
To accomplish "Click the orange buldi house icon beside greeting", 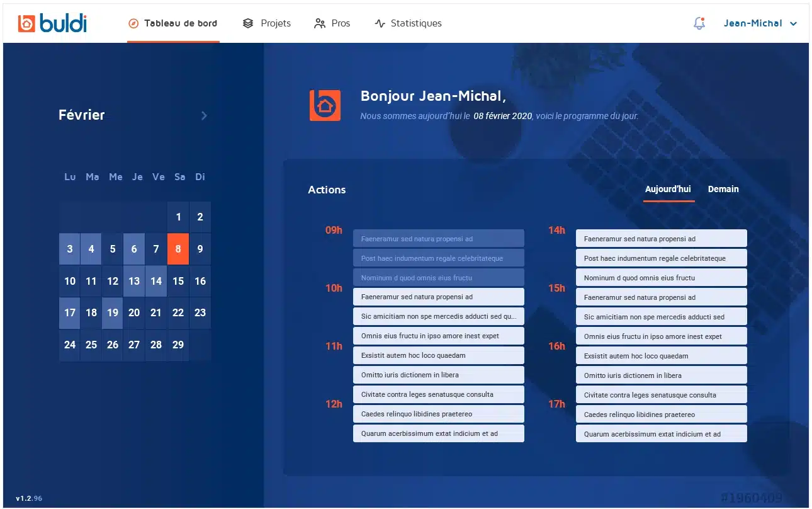I will click(x=325, y=105).
